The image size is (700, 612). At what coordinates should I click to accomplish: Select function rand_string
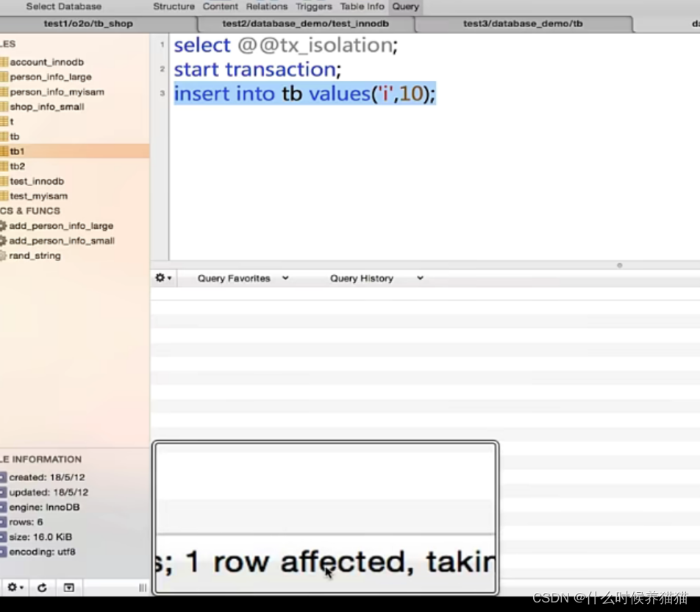[x=35, y=255]
